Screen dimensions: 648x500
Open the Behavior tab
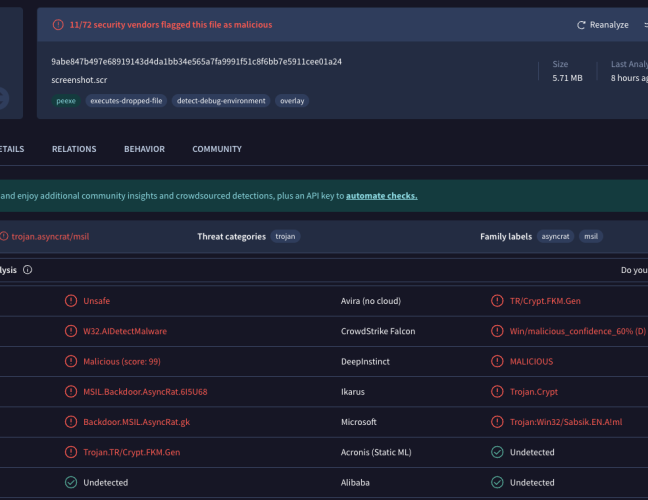pos(144,149)
